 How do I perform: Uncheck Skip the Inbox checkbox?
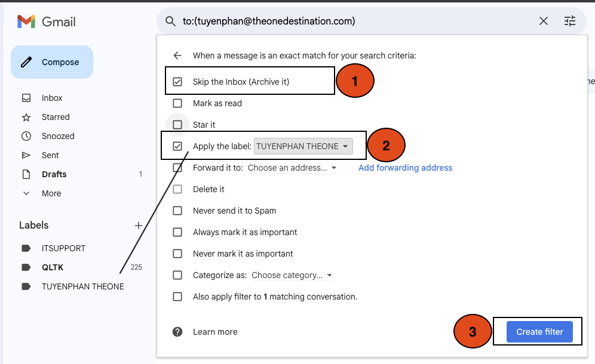point(177,82)
